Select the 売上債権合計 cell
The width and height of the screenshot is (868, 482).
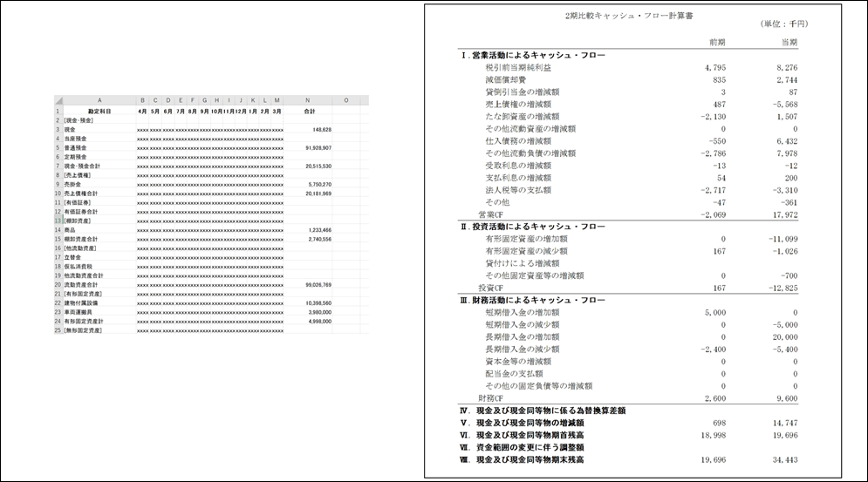tap(99, 193)
